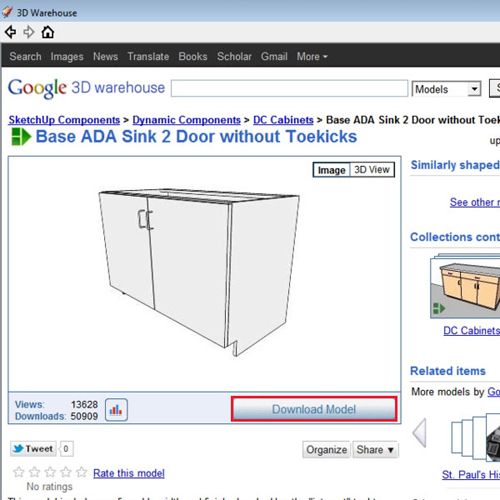Open the Models search type dropdown
Viewport: 500px width, 500px height.
pyautogui.click(x=447, y=89)
